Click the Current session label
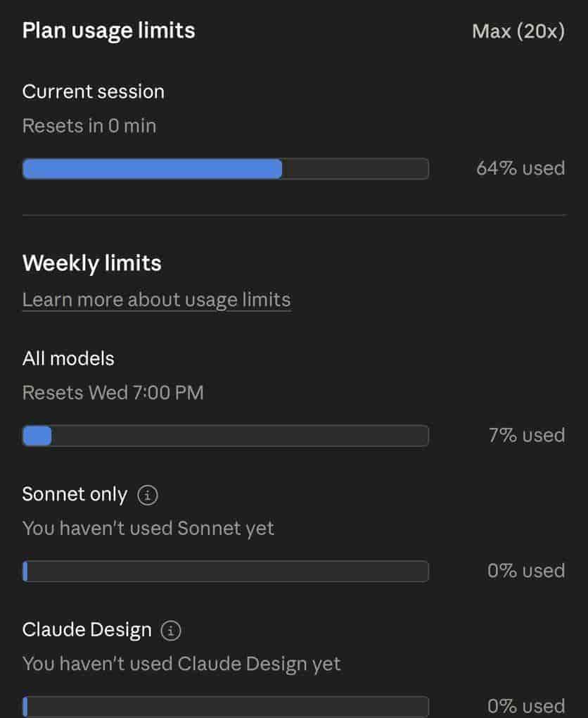The image size is (588, 718). pyautogui.click(x=94, y=92)
